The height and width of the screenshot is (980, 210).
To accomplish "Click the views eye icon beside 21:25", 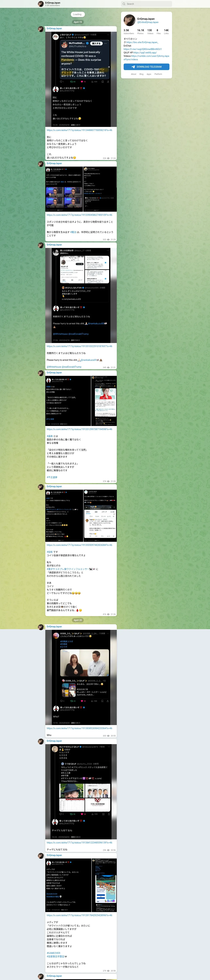I will 108,240.
